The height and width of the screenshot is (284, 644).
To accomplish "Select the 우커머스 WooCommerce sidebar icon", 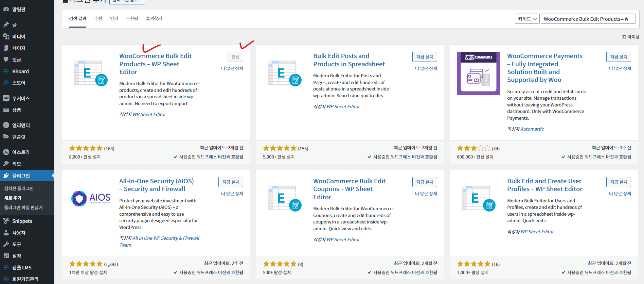I will click(6, 98).
